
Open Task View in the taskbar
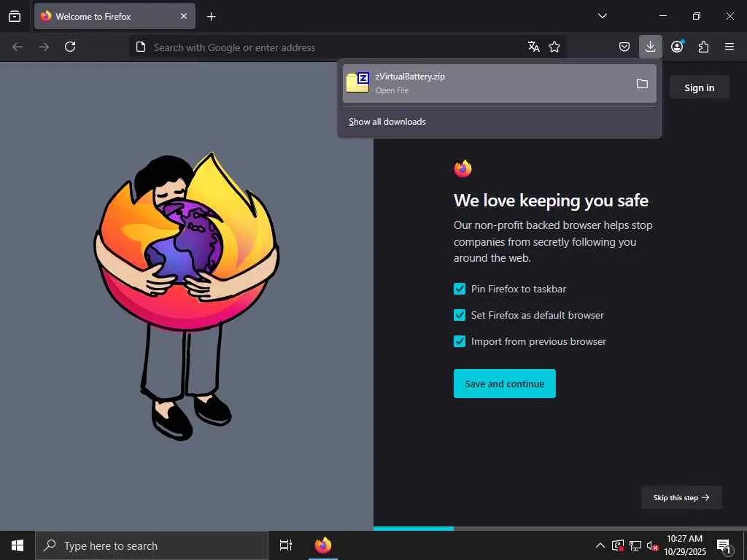(285, 545)
